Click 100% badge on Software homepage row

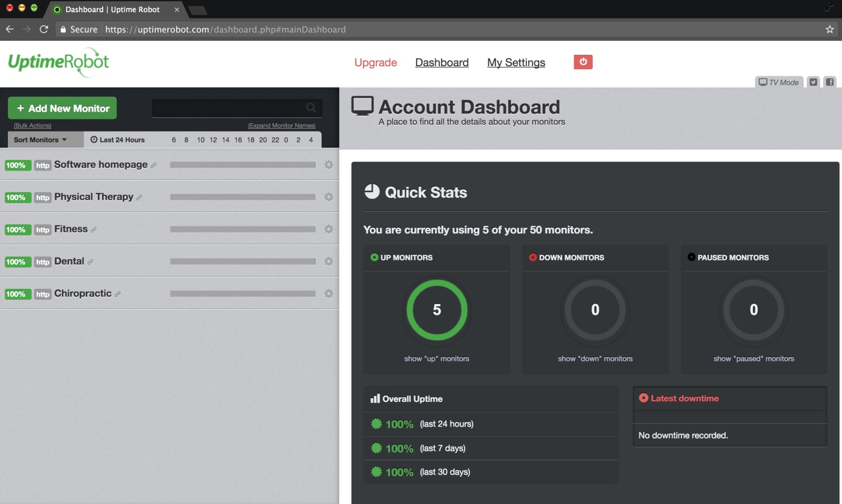(18, 165)
